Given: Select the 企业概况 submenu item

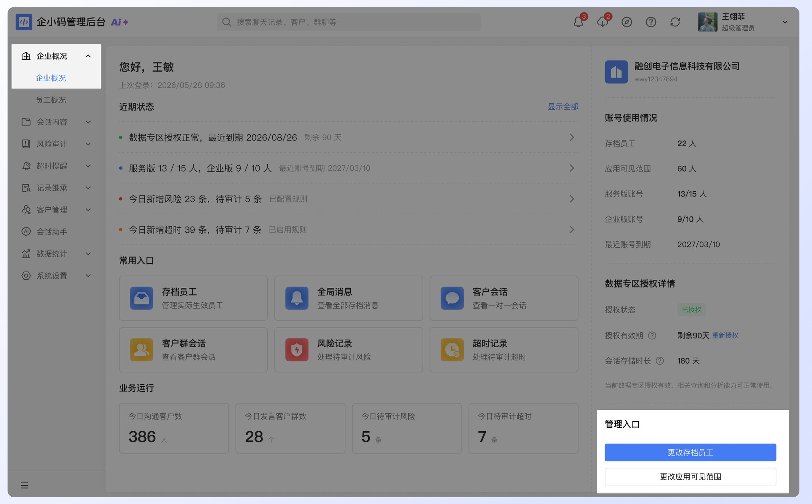Looking at the screenshot, I should (51, 78).
